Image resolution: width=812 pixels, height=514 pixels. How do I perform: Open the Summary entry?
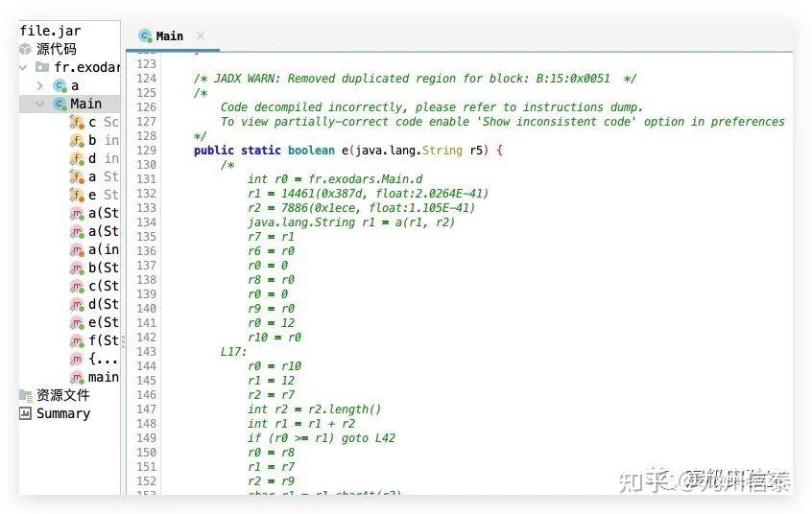(x=63, y=413)
